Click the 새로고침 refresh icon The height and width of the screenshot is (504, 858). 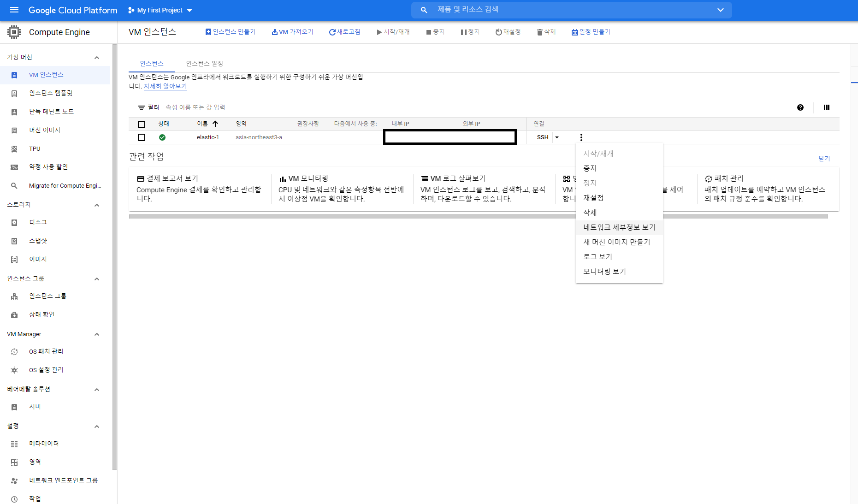332,32
